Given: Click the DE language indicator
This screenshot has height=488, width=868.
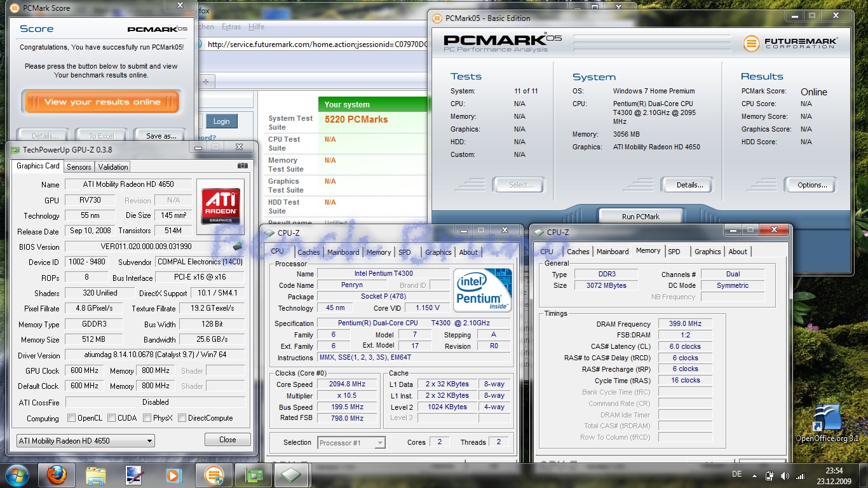Looking at the screenshot, I should click(x=737, y=475).
